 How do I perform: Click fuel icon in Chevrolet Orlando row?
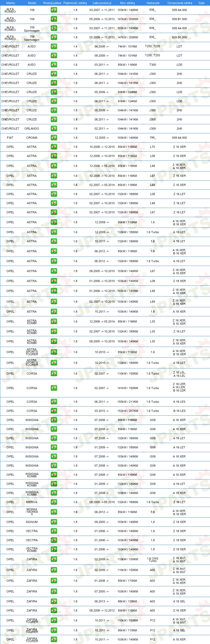tap(54, 129)
